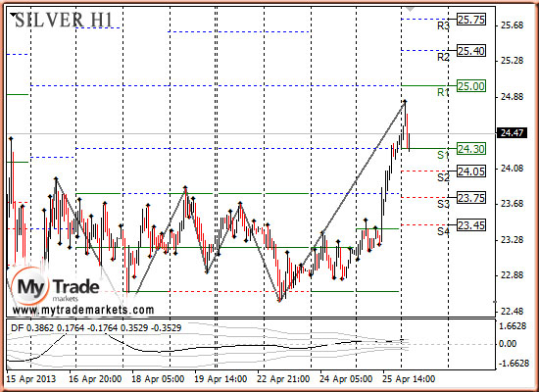This screenshot has height=392, width=539.
Task: Click the 24.88 value on price axis
Action: point(513,97)
